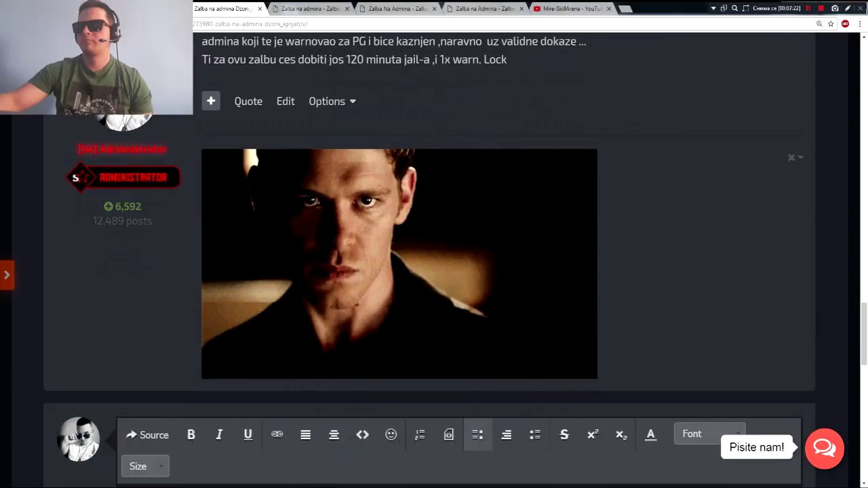Switch to the third Zalba Na Admina tab
Image resolution: width=868 pixels, height=488 pixels.
click(397, 9)
